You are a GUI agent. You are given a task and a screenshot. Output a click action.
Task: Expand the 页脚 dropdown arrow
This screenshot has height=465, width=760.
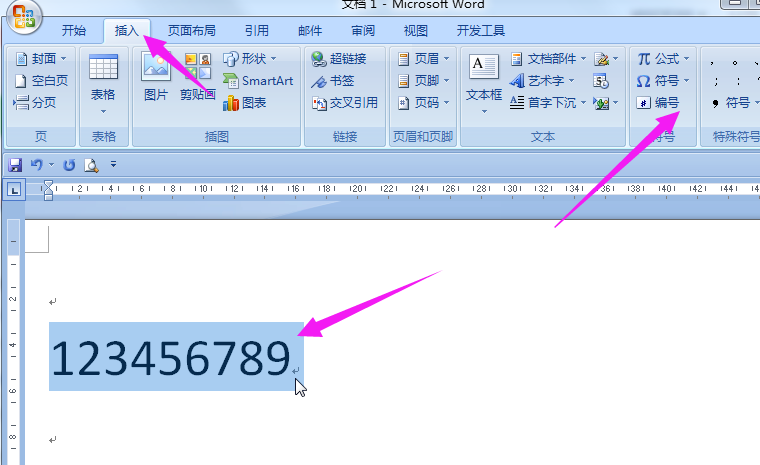click(x=446, y=80)
